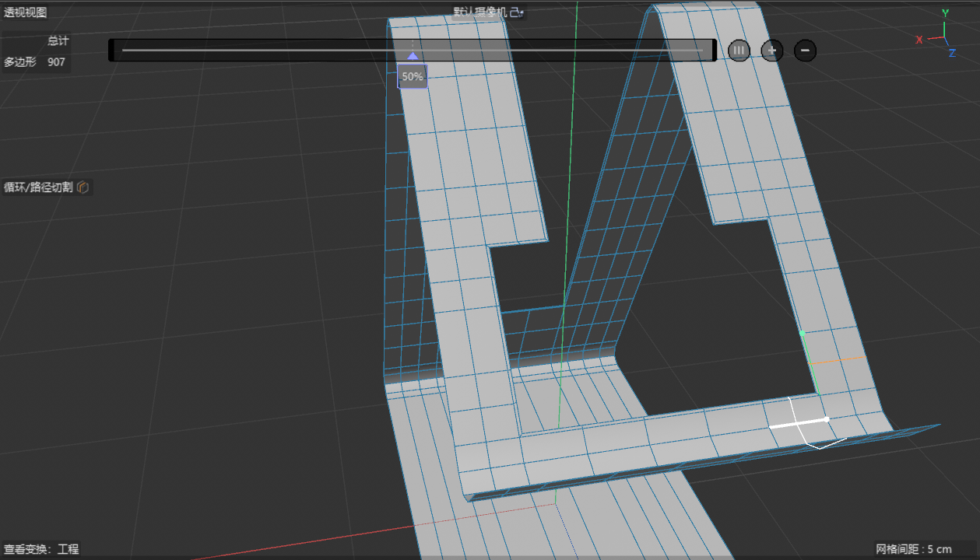Click the green cut point on the mesh edge
Viewport: 980px width, 560px height.
point(803,333)
